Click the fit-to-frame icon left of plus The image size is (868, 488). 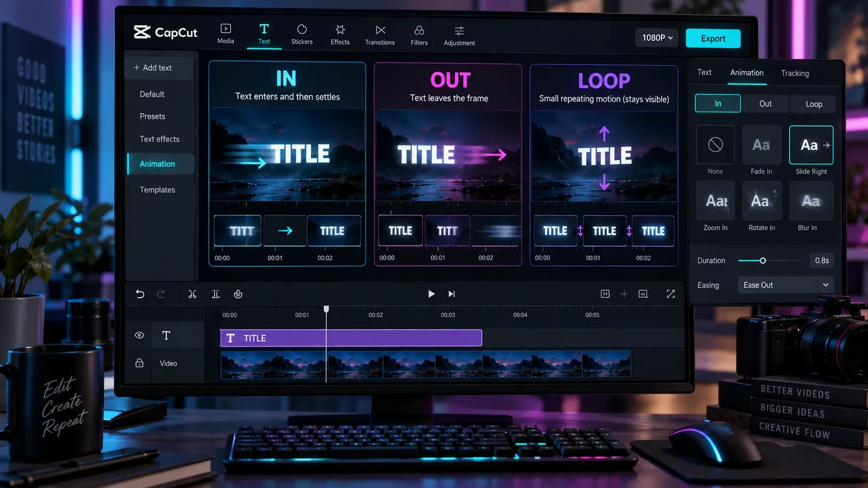tap(605, 294)
